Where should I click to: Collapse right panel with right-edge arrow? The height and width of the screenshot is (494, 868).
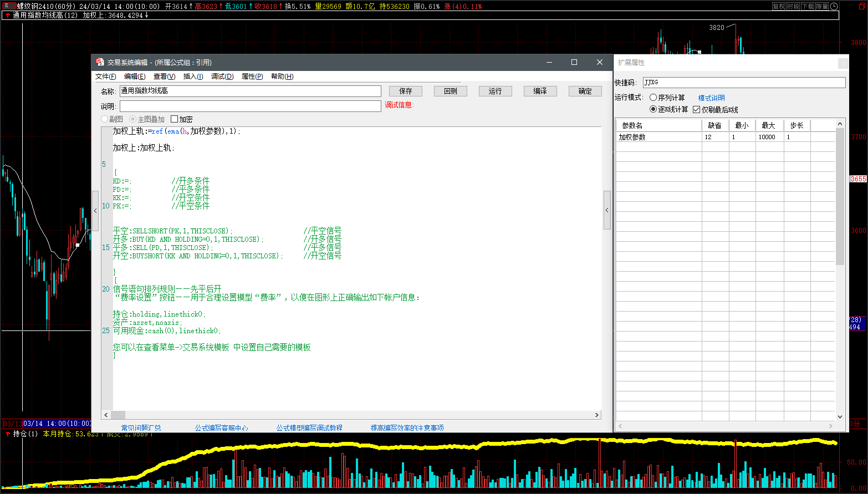[x=607, y=210]
